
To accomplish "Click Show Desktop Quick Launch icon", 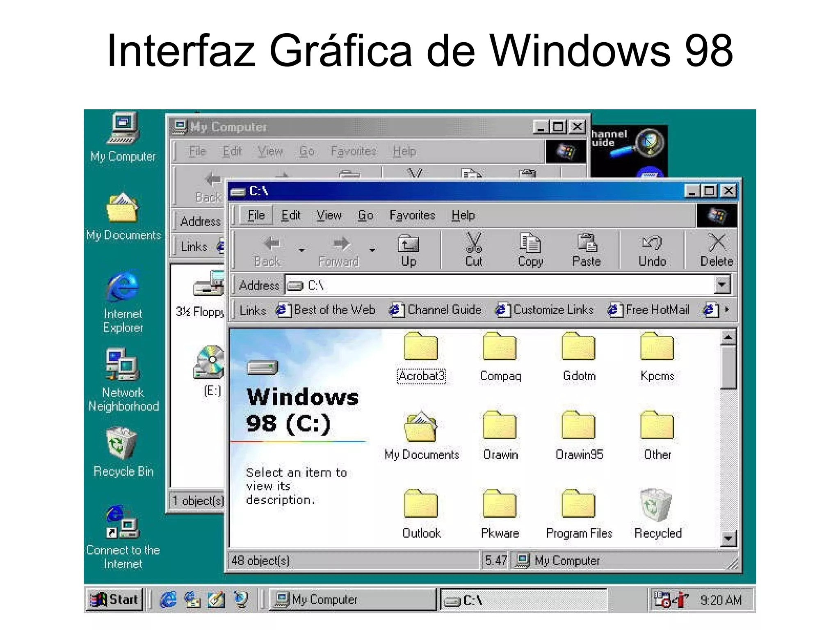I will [216, 600].
